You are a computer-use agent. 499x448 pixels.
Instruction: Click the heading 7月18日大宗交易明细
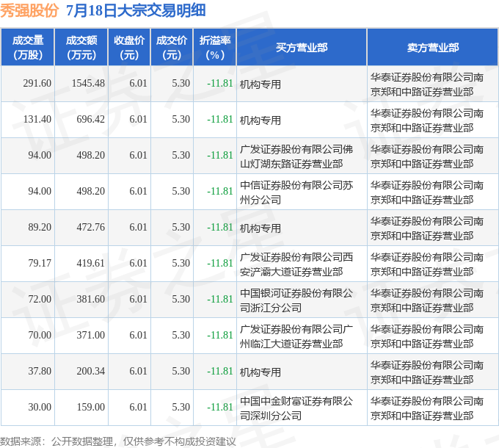tap(136, 10)
